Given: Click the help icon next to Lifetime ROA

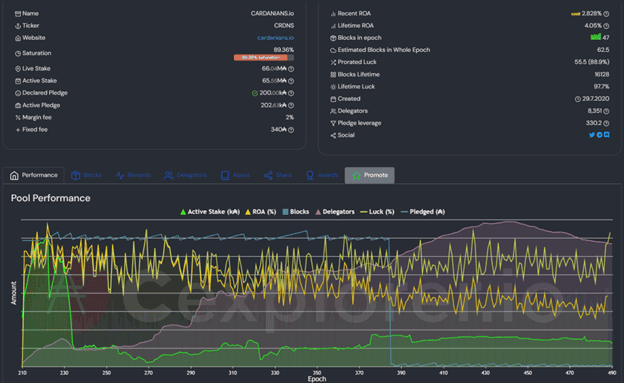Looking at the screenshot, I should click(x=606, y=26).
